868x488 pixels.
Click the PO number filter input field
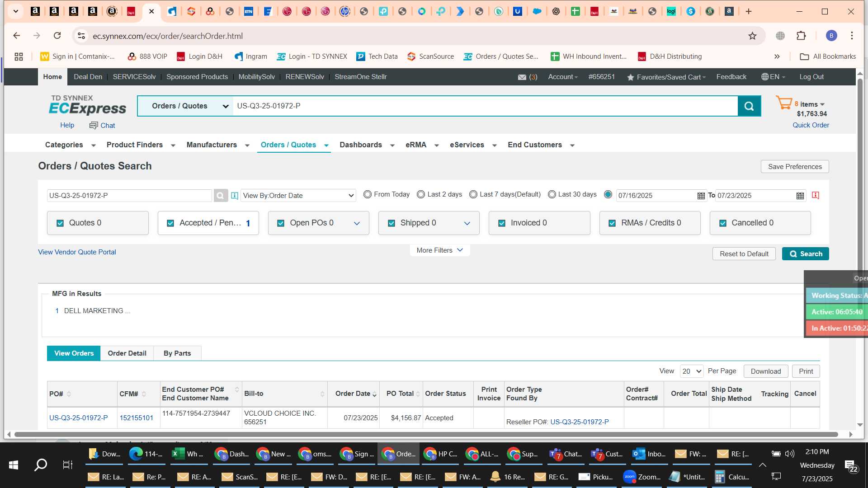click(129, 196)
